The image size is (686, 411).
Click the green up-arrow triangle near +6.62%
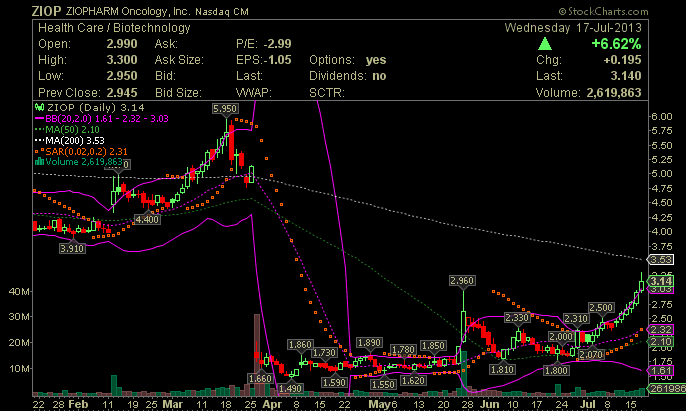pyautogui.click(x=545, y=43)
